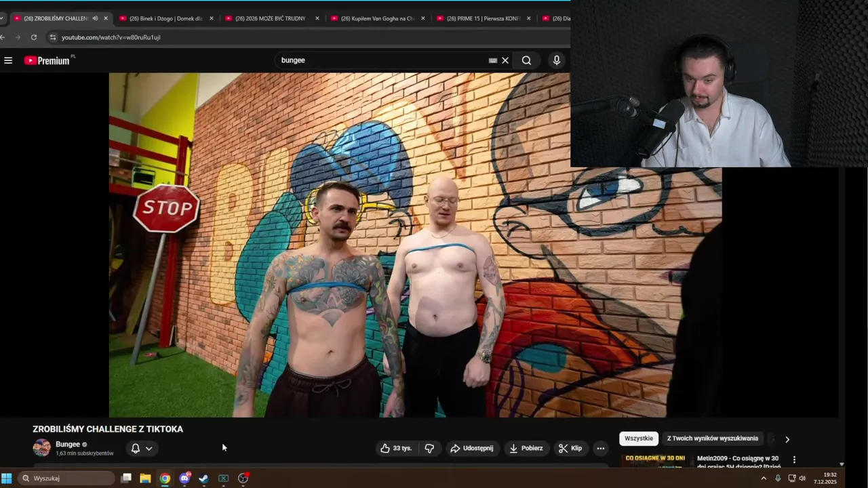The height and width of the screenshot is (488, 868).
Task: Open the Windows Start menu
Action: (7, 479)
